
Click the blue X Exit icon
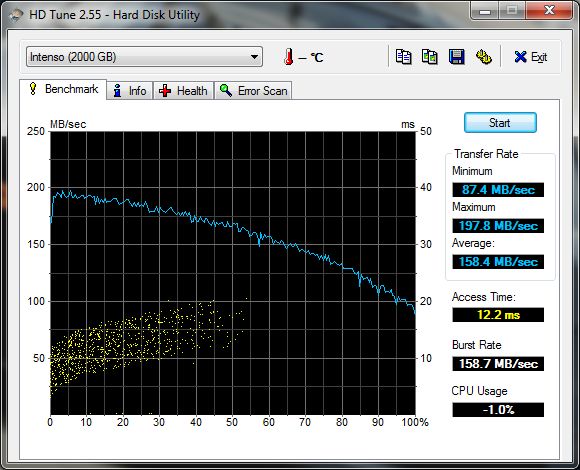pyautogui.click(x=520, y=57)
